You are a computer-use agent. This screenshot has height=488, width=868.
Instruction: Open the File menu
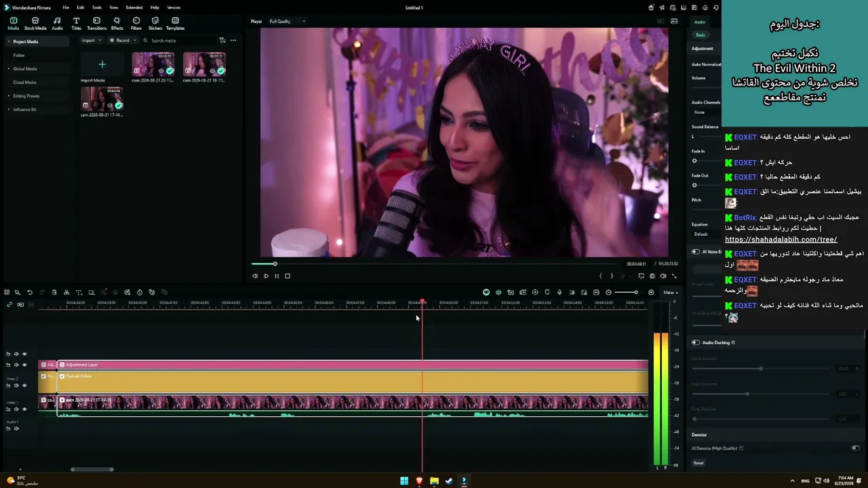pyautogui.click(x=66, y=7)
